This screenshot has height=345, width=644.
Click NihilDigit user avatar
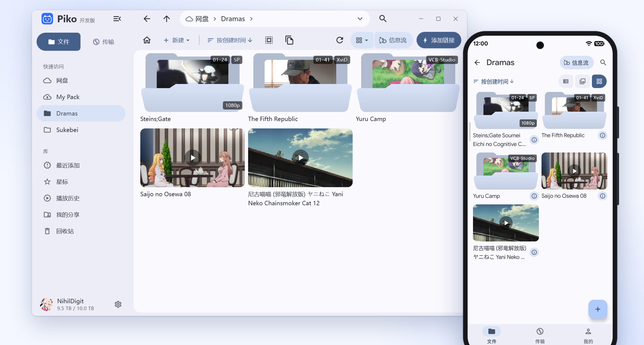(47, 304)
